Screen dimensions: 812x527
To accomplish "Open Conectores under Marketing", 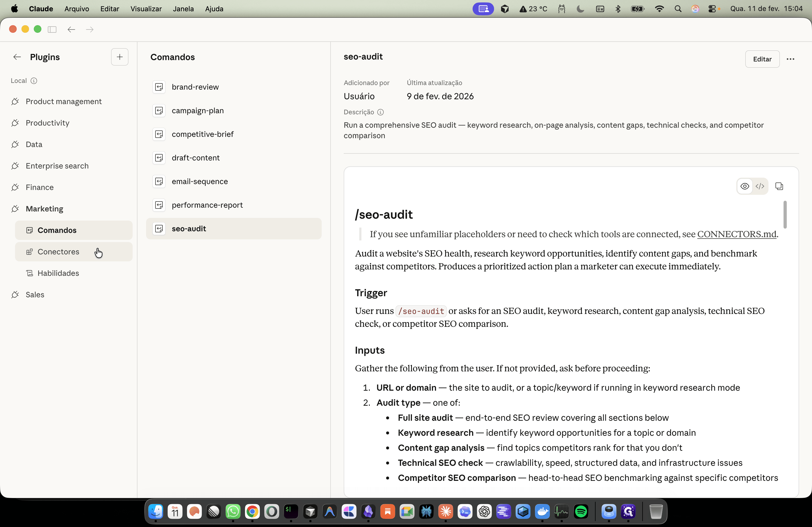I will tap(74, 252).
